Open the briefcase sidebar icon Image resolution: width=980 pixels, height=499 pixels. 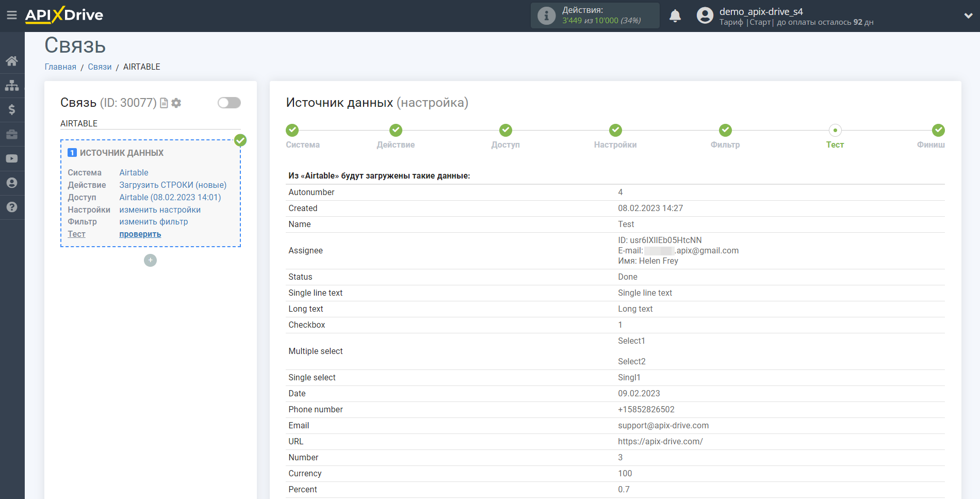pyautogui.click(x=12, y=134)
